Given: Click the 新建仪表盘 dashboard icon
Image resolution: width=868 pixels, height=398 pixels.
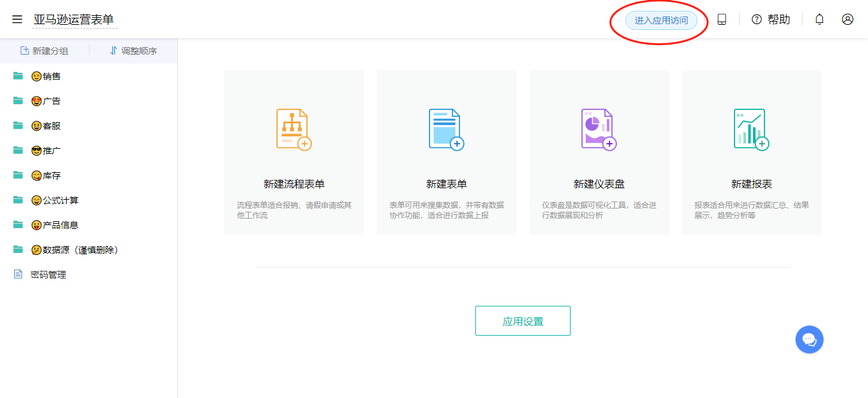Looking at the screenshot, I should 599,130.
